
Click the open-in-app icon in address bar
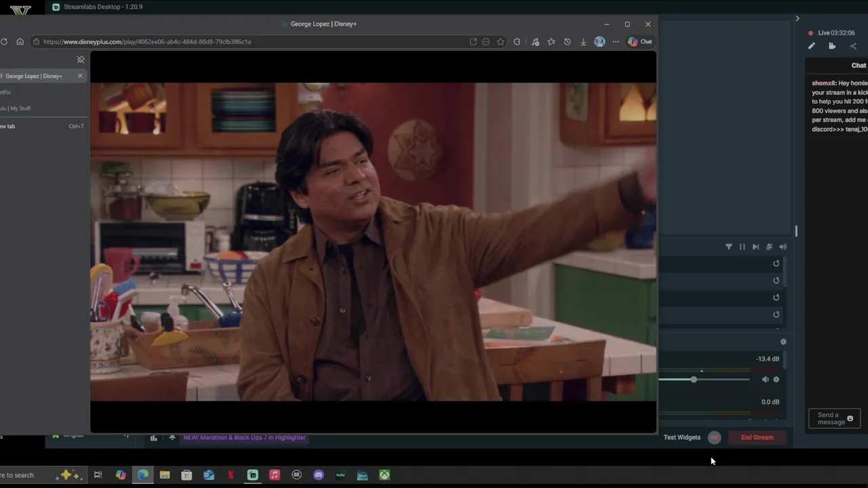tap(473, 41)
